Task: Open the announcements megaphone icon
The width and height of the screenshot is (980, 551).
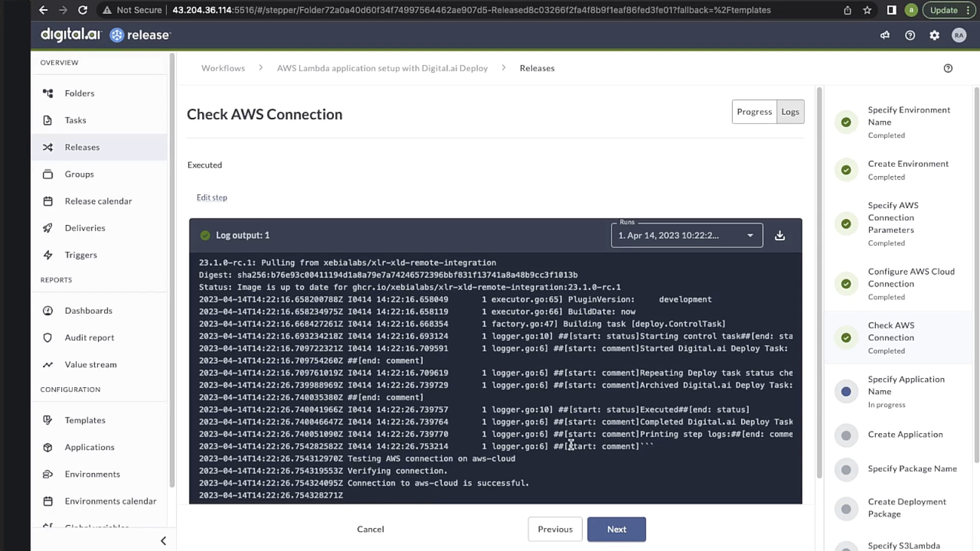Action: [885, 35]
